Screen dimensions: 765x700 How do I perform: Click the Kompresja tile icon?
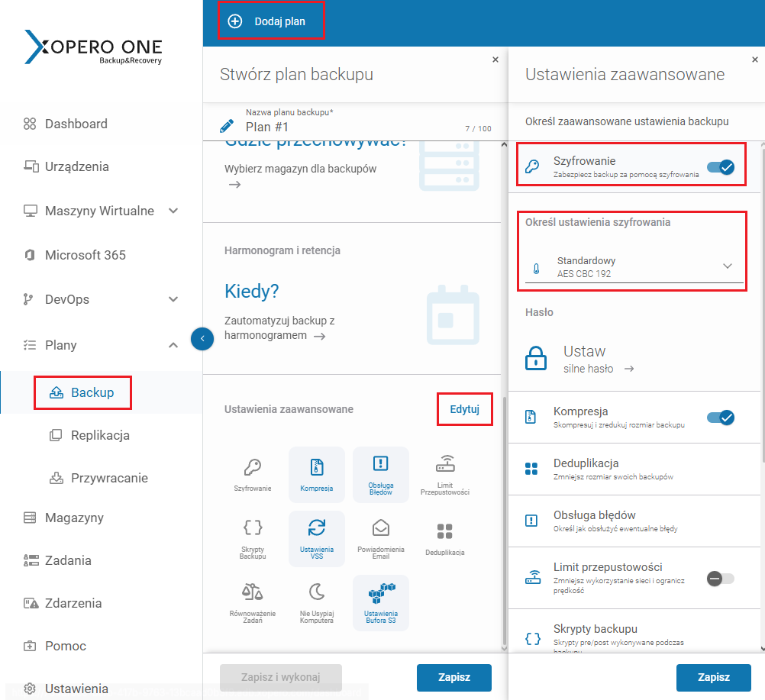[317, 467]
